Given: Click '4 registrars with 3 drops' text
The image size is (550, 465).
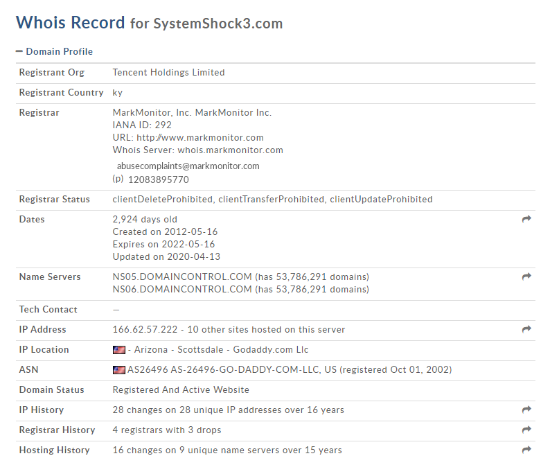Looking at the screenshot, I should [x=167, y=430].
